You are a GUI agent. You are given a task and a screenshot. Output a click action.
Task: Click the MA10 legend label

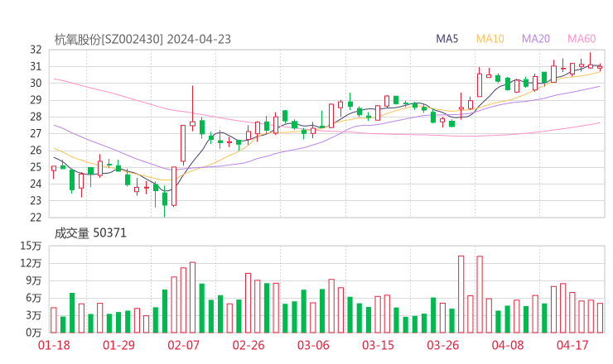point(490,39)
